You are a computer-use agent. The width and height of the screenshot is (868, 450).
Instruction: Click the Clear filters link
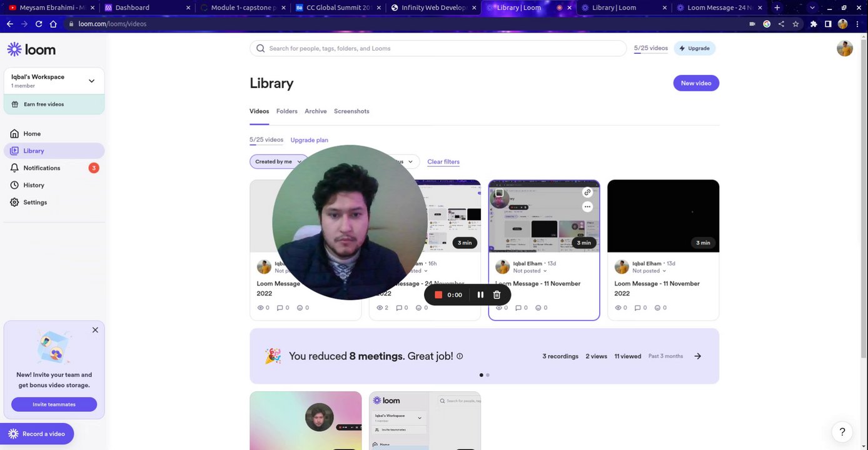(x=443, y=162)
